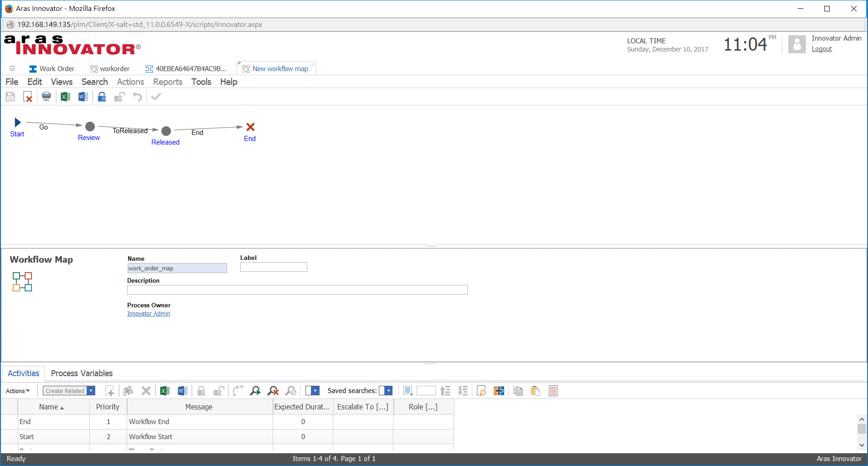Click the Workflow Map item type icon
Viewport: 868px width, 466px height.
(x=22, y=282)
